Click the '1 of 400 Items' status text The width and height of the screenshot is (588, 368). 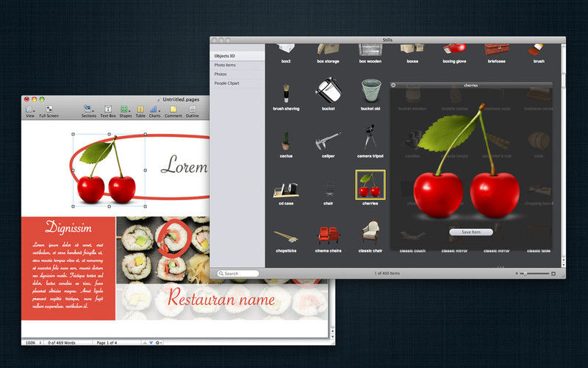387,273
